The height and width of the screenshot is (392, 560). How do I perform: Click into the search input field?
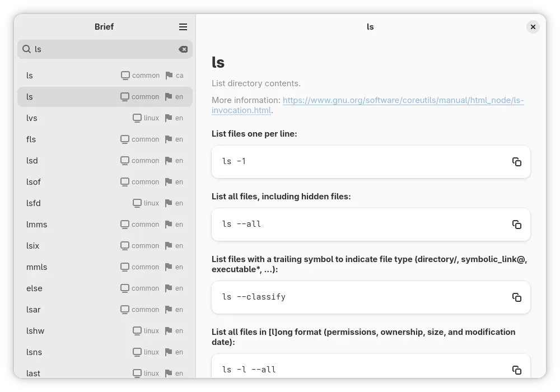(x=104, y=49)
